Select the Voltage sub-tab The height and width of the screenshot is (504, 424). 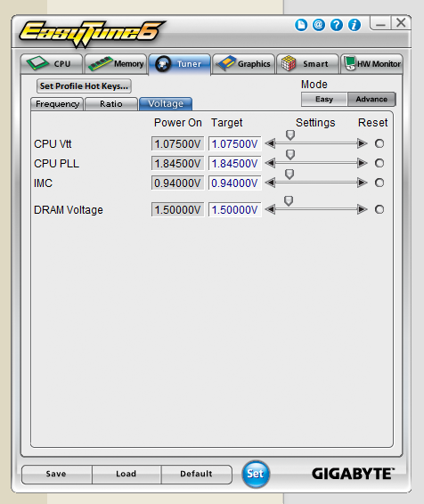point(166,104)
